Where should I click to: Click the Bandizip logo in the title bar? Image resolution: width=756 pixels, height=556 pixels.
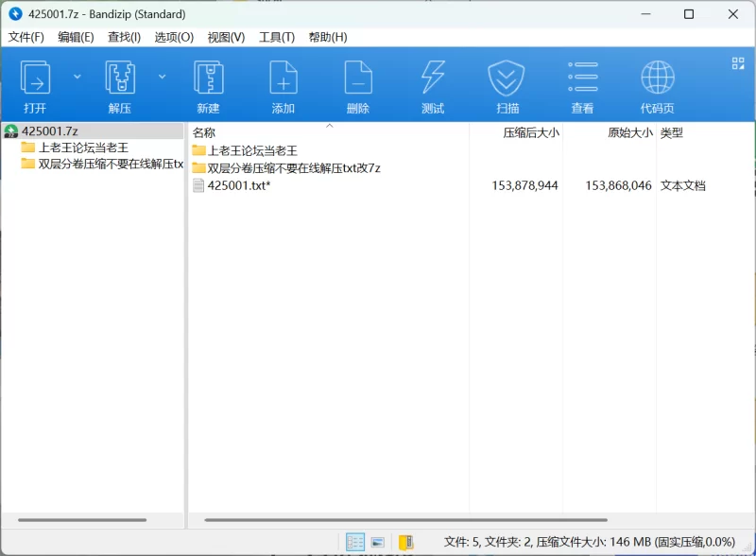coord(15,14)
